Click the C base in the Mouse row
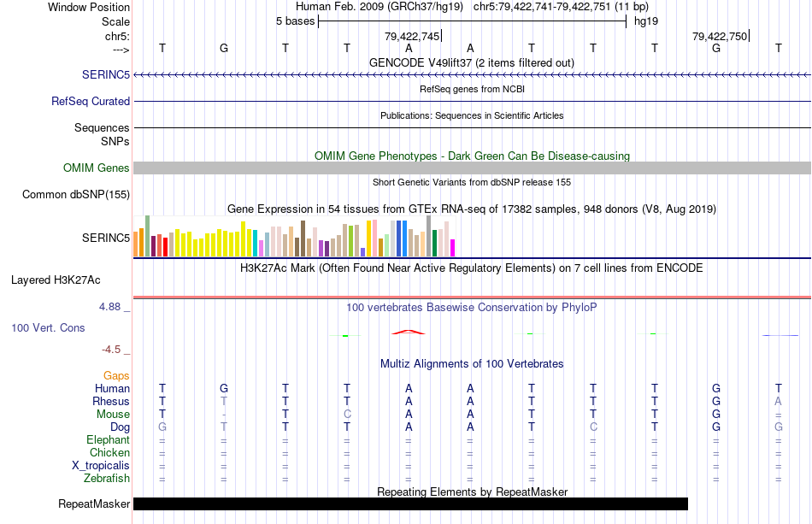The width and height of the screenshot is (812, 524). [x=347, y=415]
